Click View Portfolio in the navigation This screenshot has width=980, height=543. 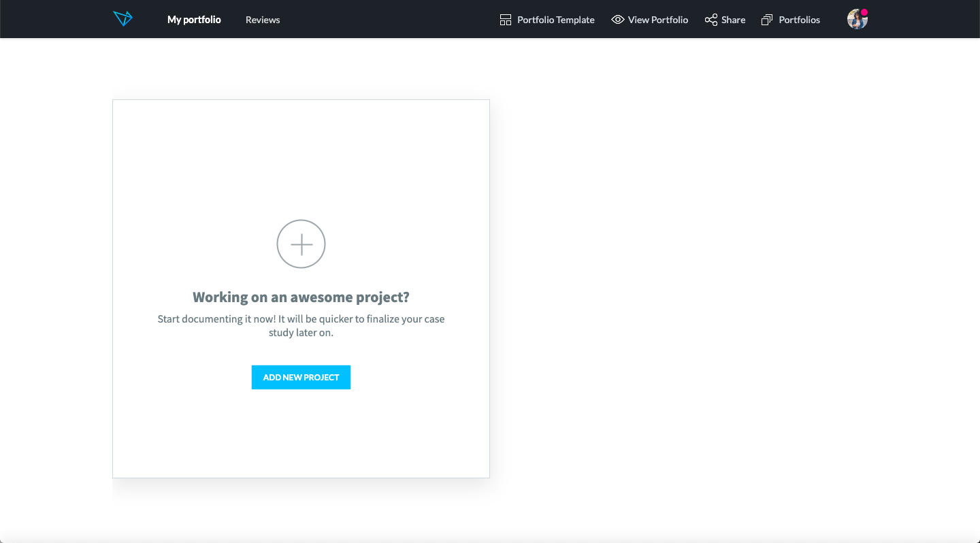point(657,20)
